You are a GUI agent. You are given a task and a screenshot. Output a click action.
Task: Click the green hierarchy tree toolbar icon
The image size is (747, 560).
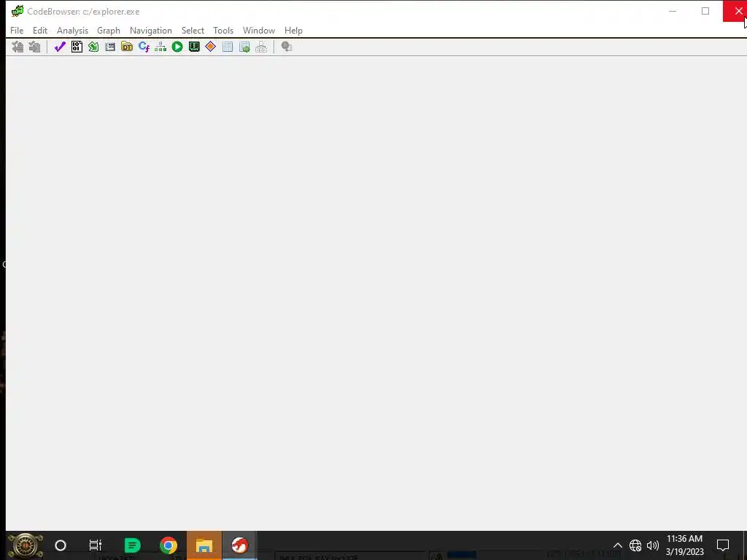(x=160, y=47)
